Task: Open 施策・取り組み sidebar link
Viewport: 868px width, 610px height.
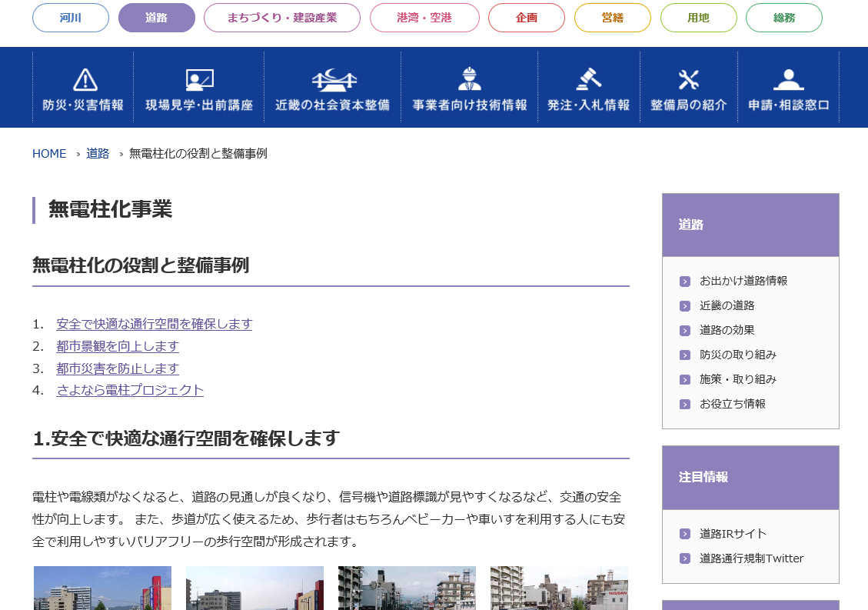Action: (738, 379)
